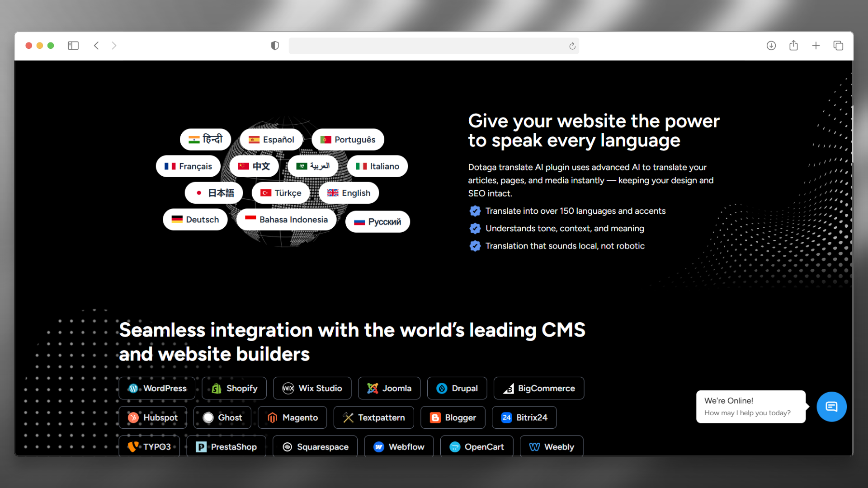This screenshot has width=868, height=488.
Task: Click the Squarespace integration badge
Action: pyautogui.click(x=315, y=446)
